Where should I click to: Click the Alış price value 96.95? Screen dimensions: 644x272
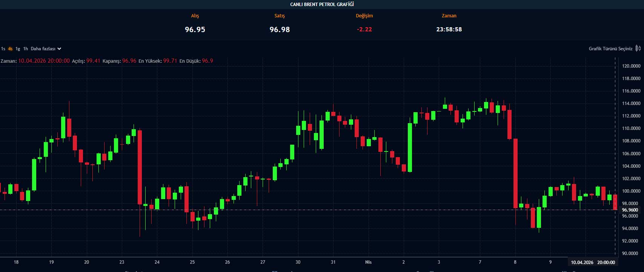195,29
